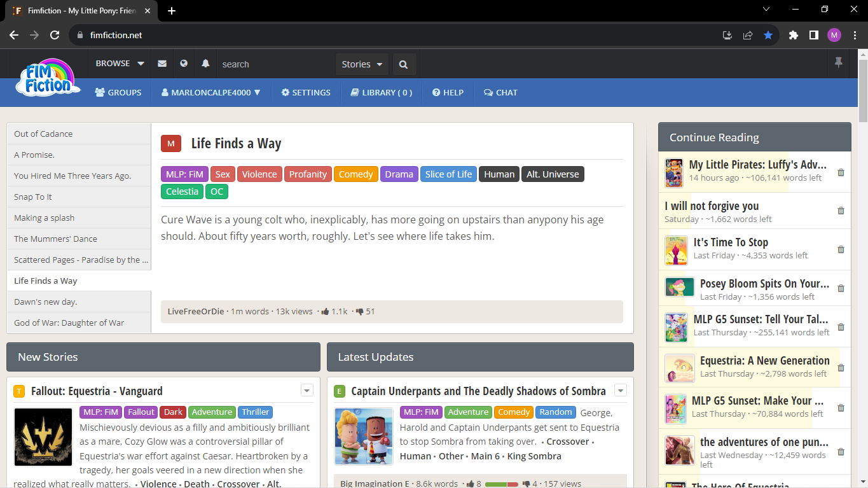Screen dimensions: 868x488
Task: Expand the BROWSE dropdown menu
Action: click(120, 64)
